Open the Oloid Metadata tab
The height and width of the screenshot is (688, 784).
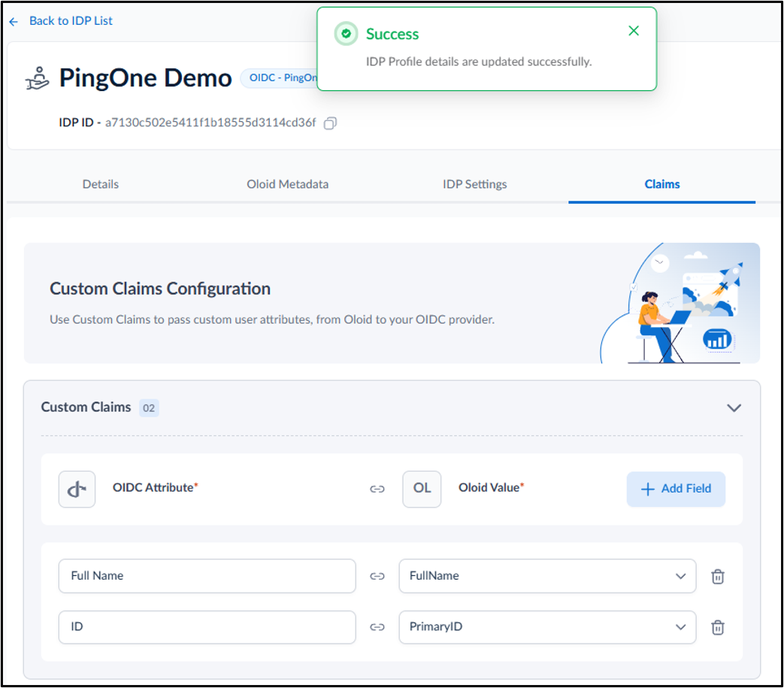pos(287,184)
